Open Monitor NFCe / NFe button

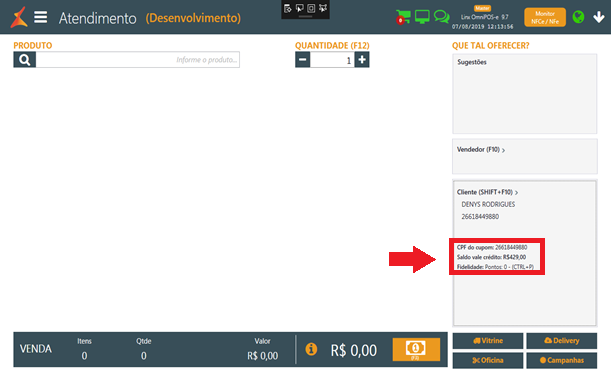[545, 17]
